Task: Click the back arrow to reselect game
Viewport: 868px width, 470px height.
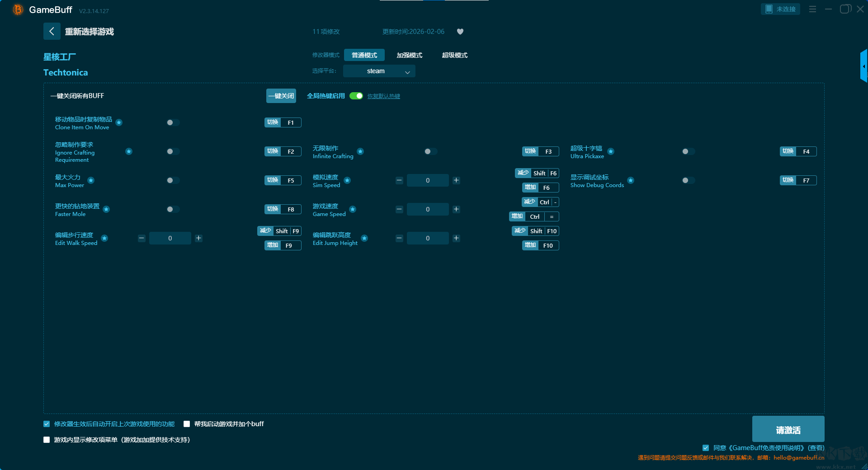Action: pyautogui.click(x=52, y=31)
